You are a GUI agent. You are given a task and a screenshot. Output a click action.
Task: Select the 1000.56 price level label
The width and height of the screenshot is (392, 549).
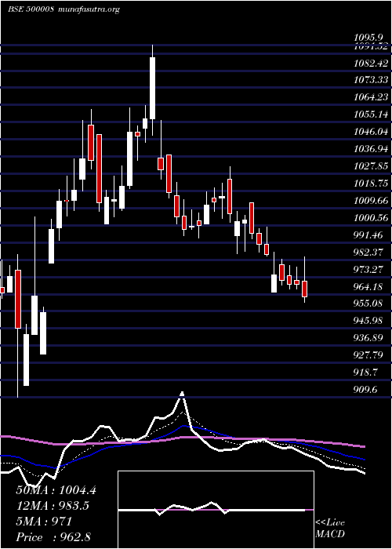pyautogui.click(x=371, y=218)
